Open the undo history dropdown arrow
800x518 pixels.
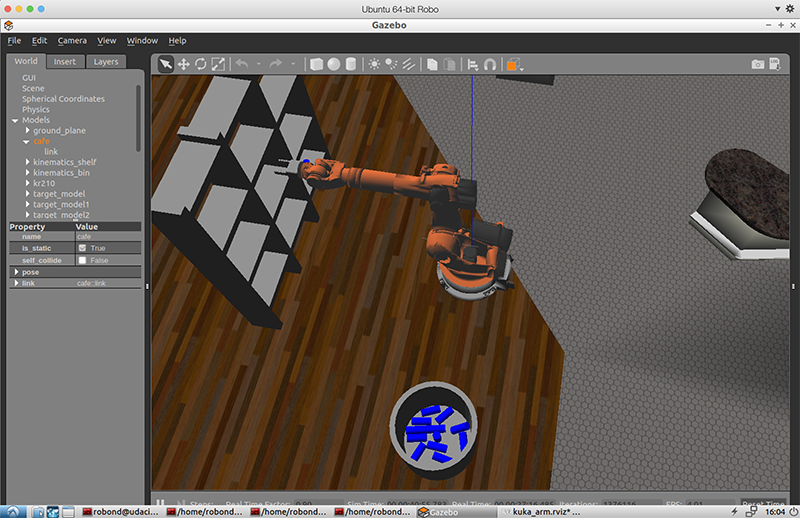(259, 64)
